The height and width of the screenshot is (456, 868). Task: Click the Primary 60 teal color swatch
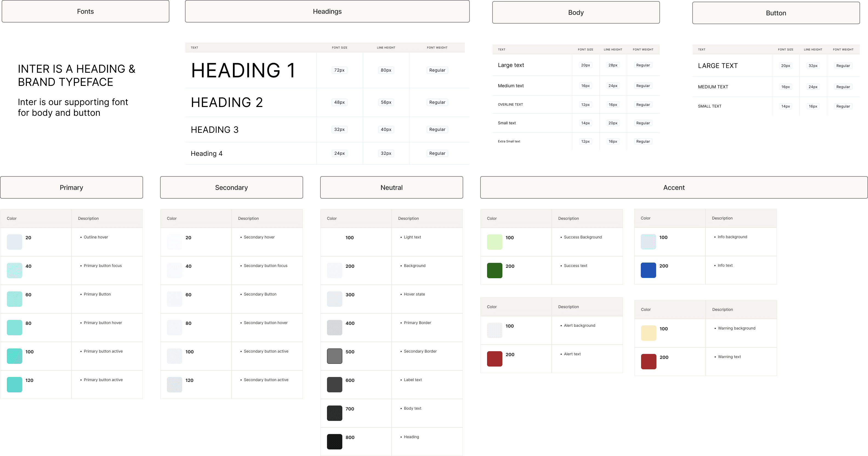(15, 299)
